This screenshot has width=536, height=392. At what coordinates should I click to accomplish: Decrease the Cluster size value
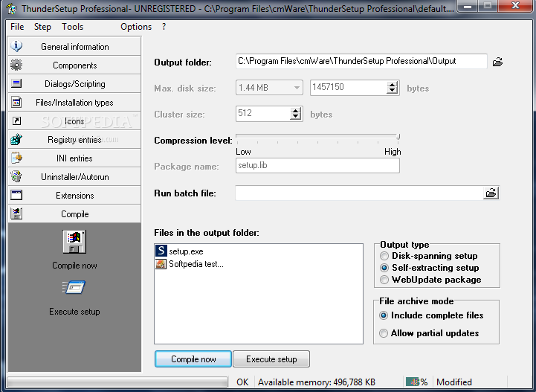click(x=295, y=117)
